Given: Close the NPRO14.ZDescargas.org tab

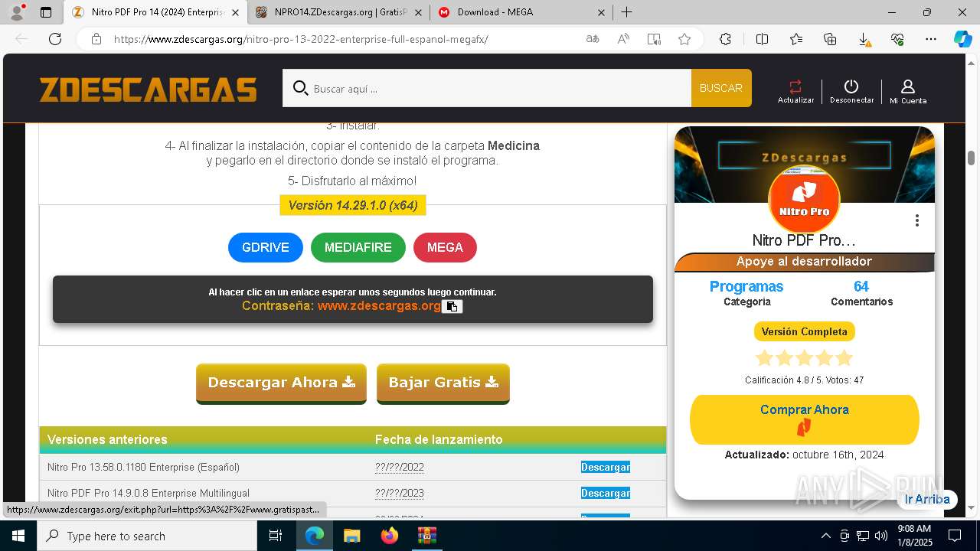Looking at the screenshot, I should [417, 12].
